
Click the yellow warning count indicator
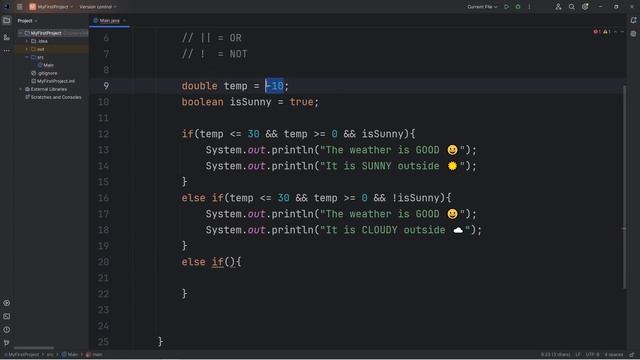(x=607, y=32)
